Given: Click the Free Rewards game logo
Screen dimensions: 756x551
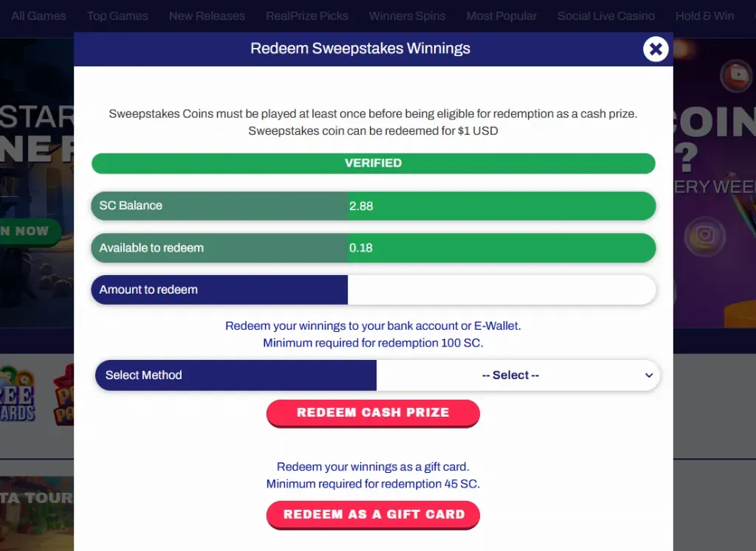Looking at the screenshot, I should 17,393.
